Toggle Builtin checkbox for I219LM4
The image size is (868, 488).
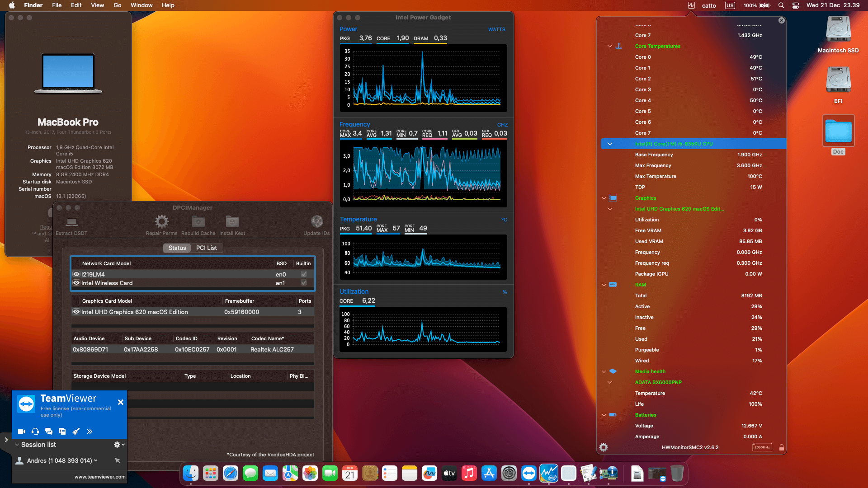(x=304, y=274)
